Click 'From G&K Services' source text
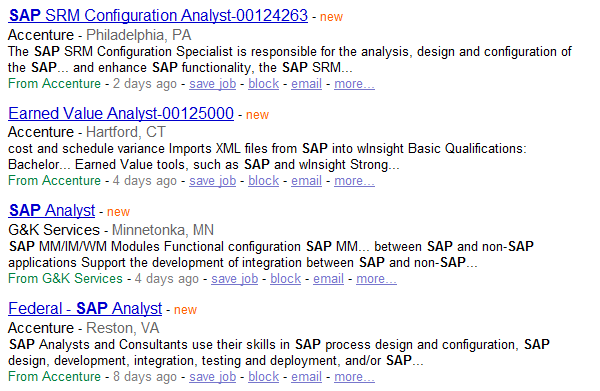The height and width of the screenshot is (391, 600). pyautogui.click(x=65, y=279)
